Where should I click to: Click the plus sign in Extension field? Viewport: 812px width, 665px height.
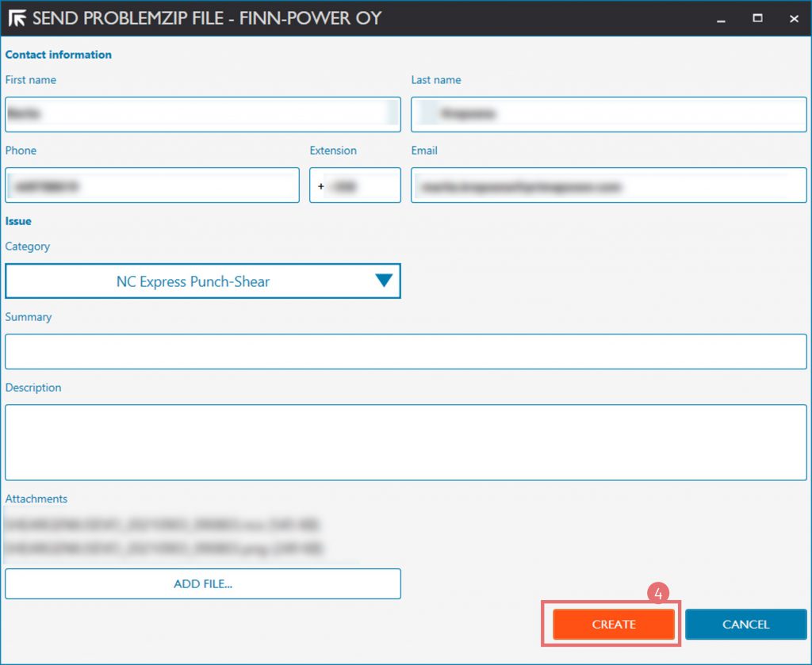point(321,186)
